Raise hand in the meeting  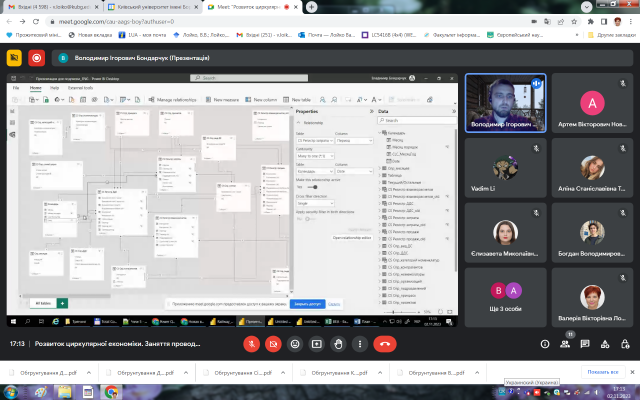click(338, 342)
